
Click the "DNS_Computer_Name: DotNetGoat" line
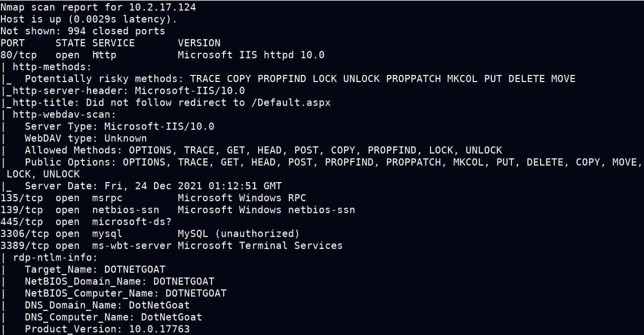(x=113, y=317)
